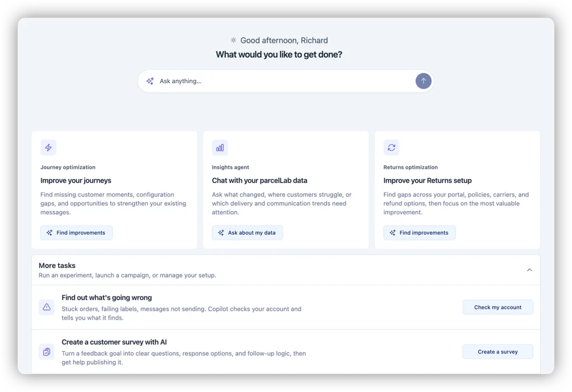
Task: Click the Journey optimization label
Action: (x=68, y=168)
